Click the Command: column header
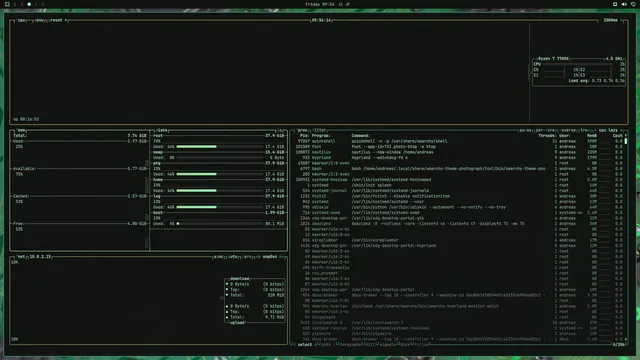The width and height of the screenshot is (640, 360). coord(361,136)
